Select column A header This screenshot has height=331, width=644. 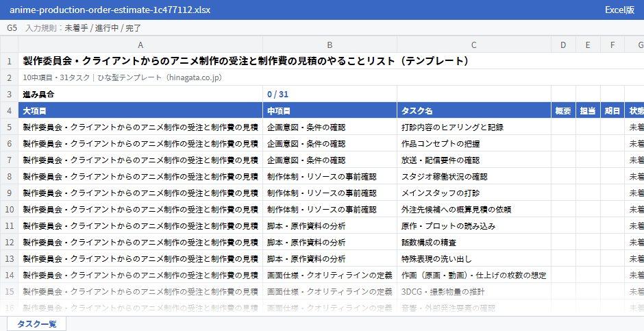coord(140,45)
